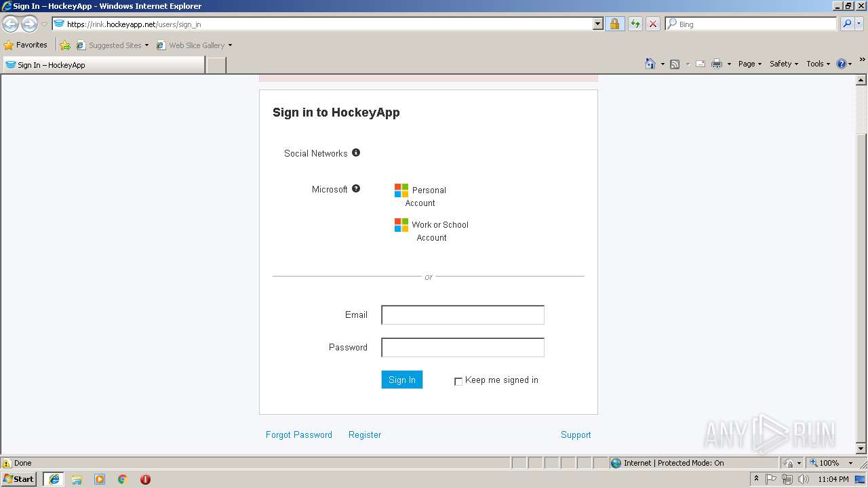Open the Forgot Password link
This screenshot has width=868, height=488.
pos(299,434)
